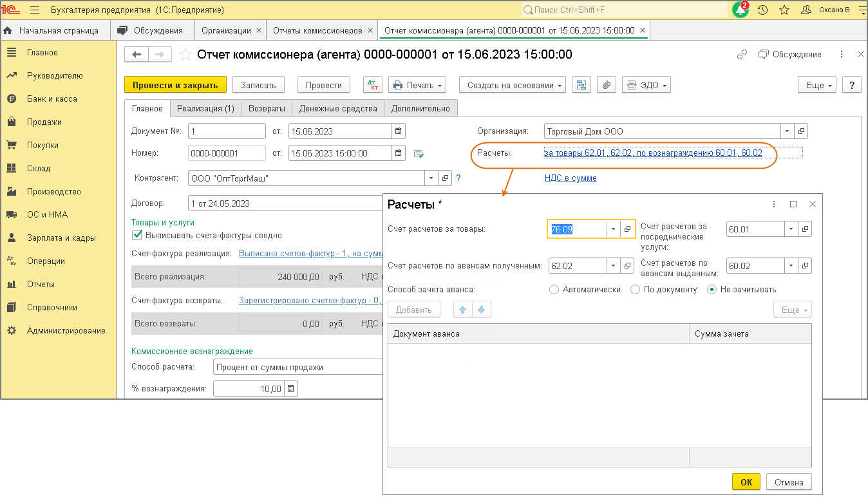The height and width of the screenshot is (497, 868).
Task: Open calendar for Номер date and time
Action: [400, 153]
